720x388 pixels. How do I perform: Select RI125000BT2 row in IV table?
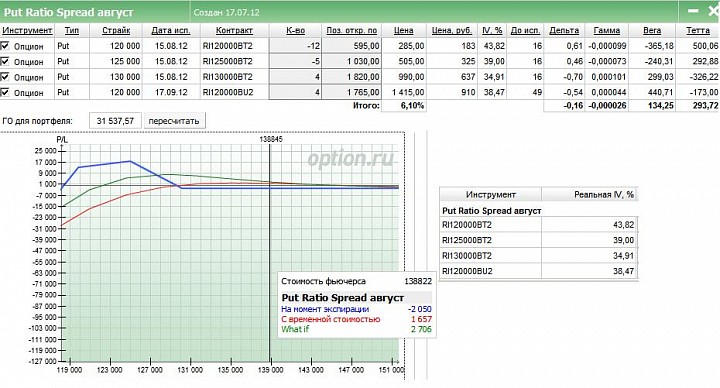[539, 240]
